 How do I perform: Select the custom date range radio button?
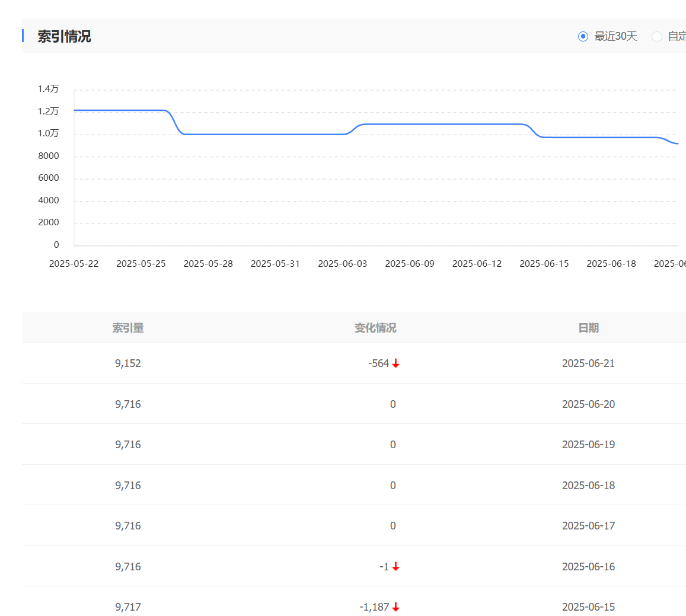pyautogui.click(x=657, y=36)
